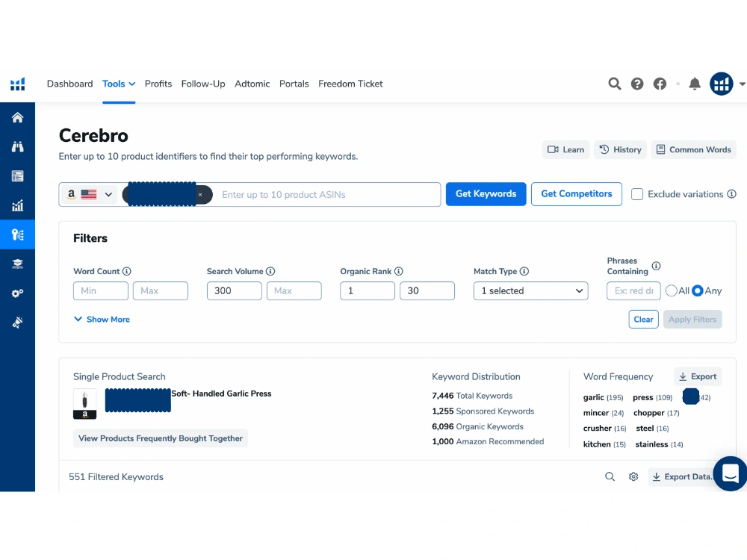The width and height of the screenshot is (747, 560).
Task: Open Follow-Up in navigation
Action: pyautogui.click(x=203, y=84)
